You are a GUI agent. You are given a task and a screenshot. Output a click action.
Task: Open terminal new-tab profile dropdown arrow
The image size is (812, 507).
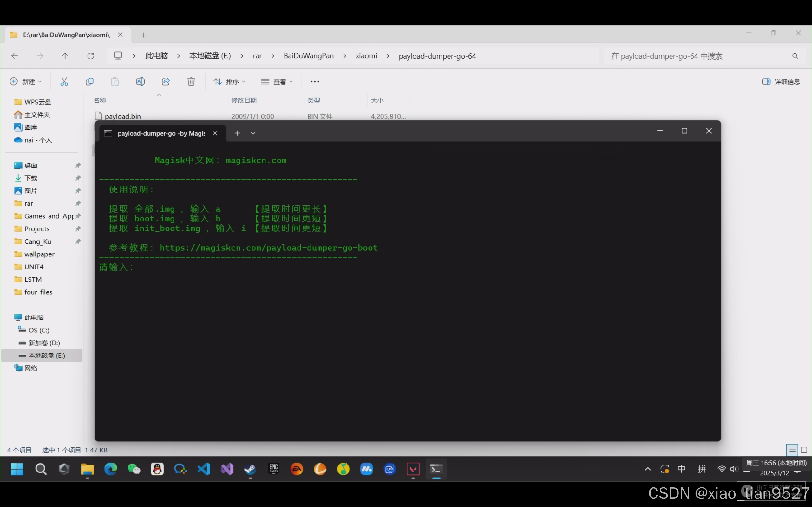253,133
